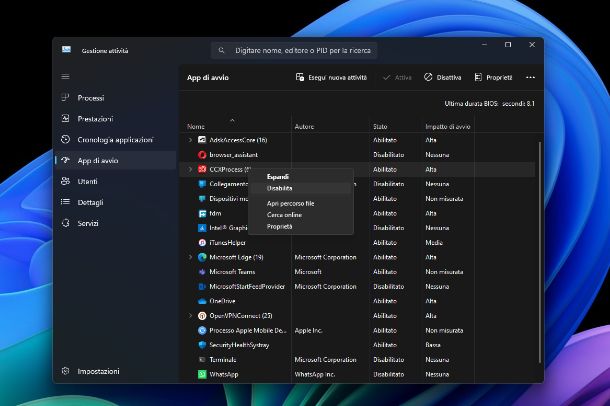
Task: Click the SecurityHealthSystray shield icon
Action: (202, 345)
